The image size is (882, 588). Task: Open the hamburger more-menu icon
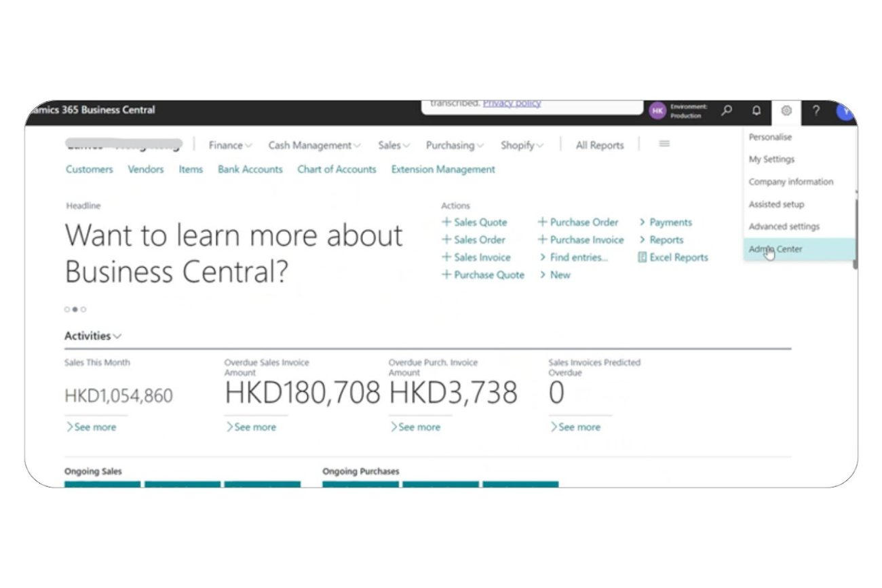tap(665, 144)
